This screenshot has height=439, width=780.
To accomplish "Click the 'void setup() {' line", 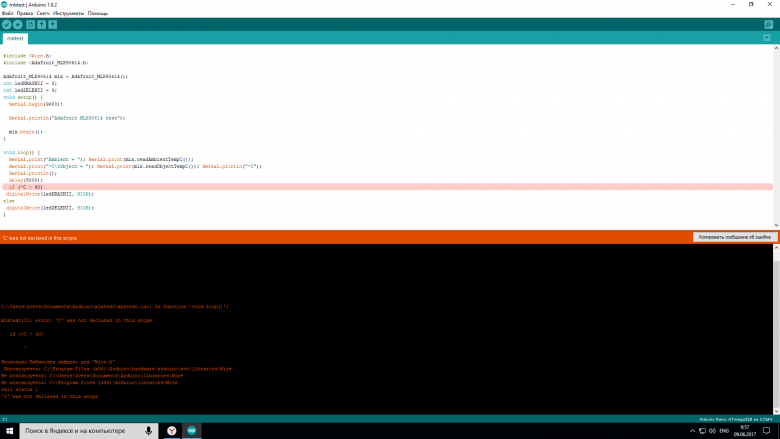I will [23, 97].
